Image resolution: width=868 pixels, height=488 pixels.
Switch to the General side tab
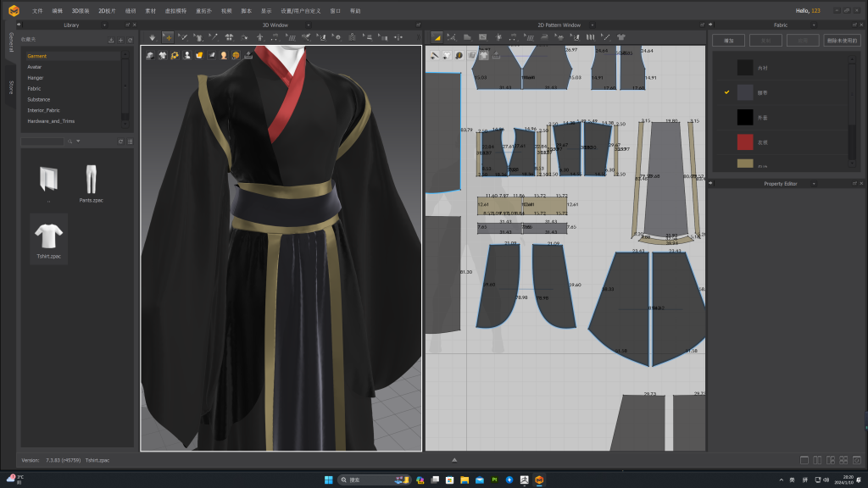[10, 42]
